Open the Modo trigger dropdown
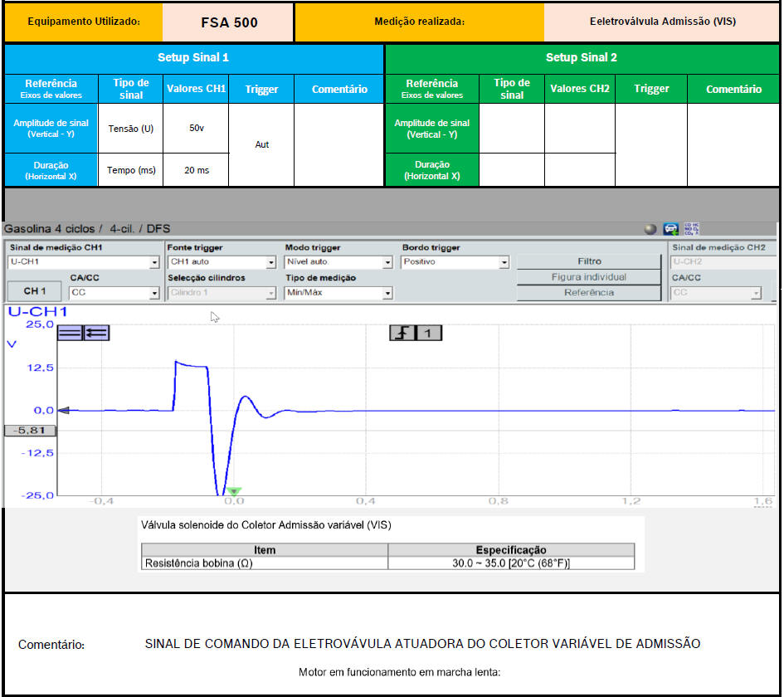 (387, 262)
